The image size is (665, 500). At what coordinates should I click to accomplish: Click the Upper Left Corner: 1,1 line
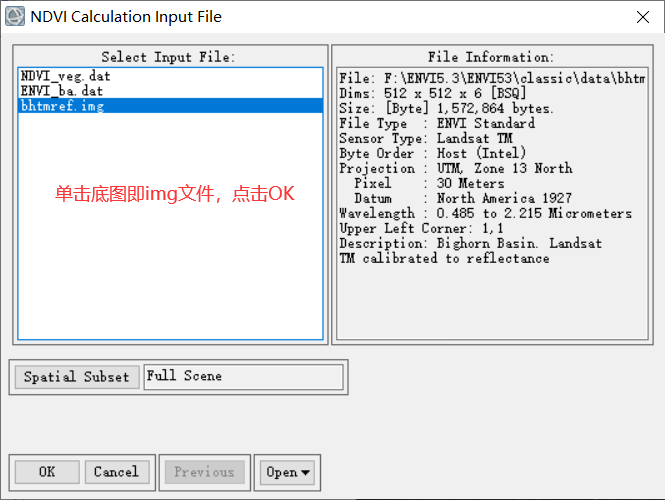coord(422,229)
